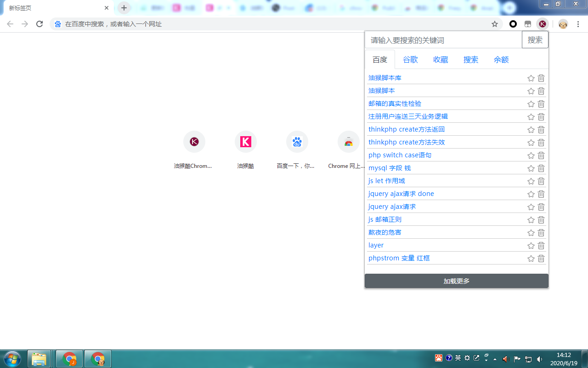
Task: Star the js let 作用域 entry
Action: [x=531, y=181]
